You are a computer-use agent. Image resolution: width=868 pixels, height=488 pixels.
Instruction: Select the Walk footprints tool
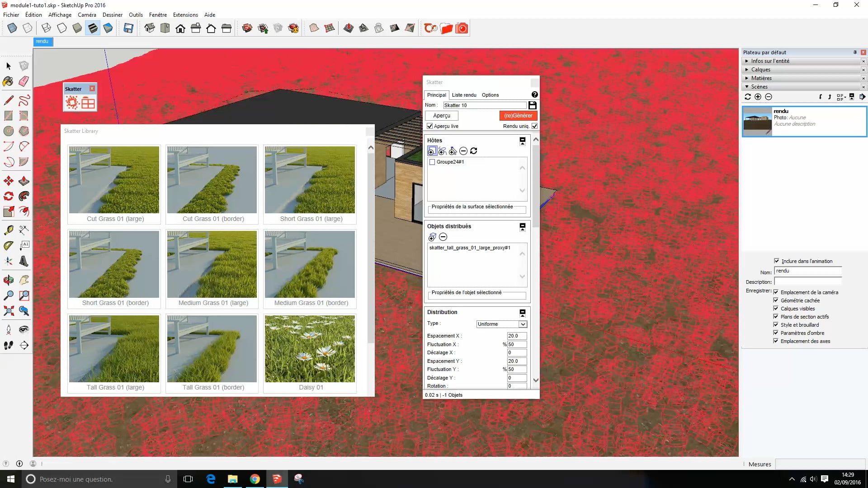[x=9, y=346]
